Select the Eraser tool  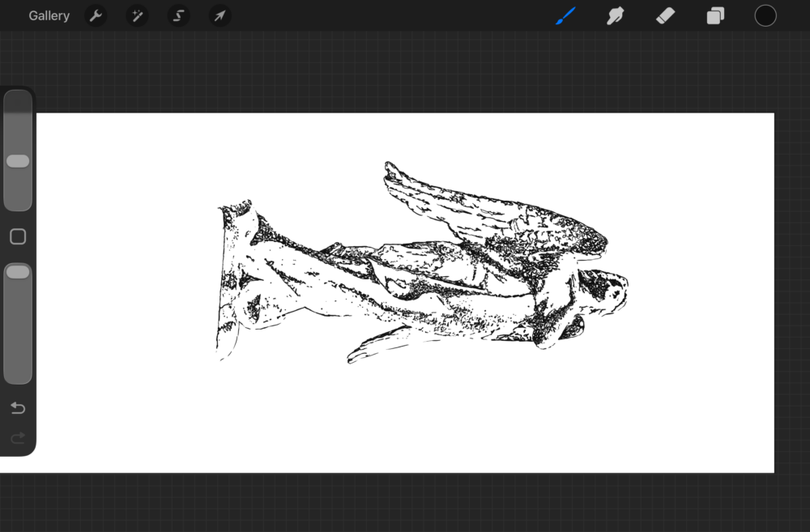(665, 15)
